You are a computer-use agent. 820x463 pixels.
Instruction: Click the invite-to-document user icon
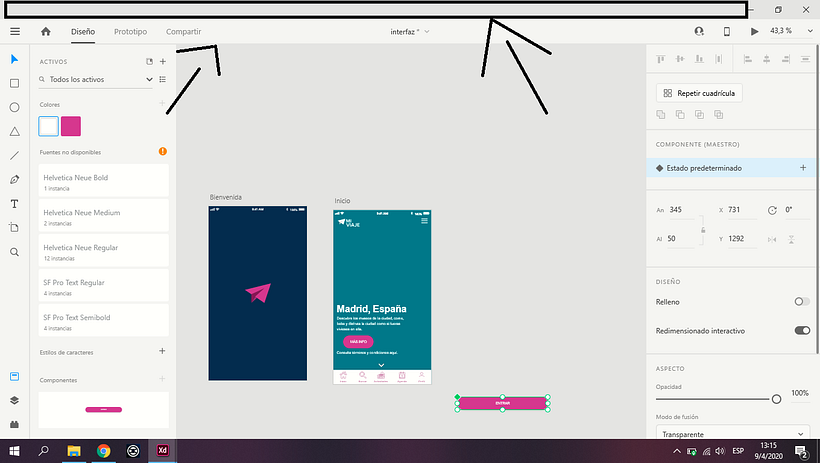699,31
